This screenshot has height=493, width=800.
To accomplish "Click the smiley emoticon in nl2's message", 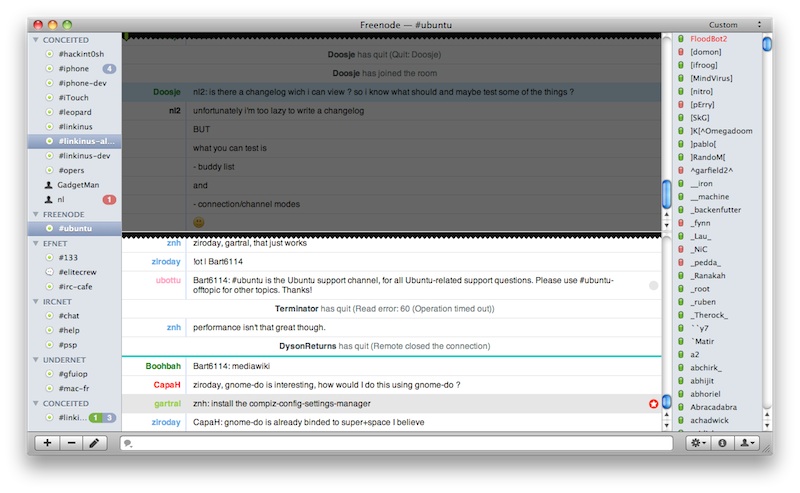I will [x=198, y=222].
